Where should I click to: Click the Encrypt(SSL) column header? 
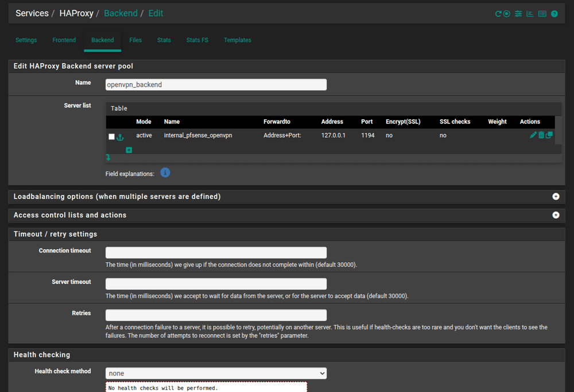403,122
